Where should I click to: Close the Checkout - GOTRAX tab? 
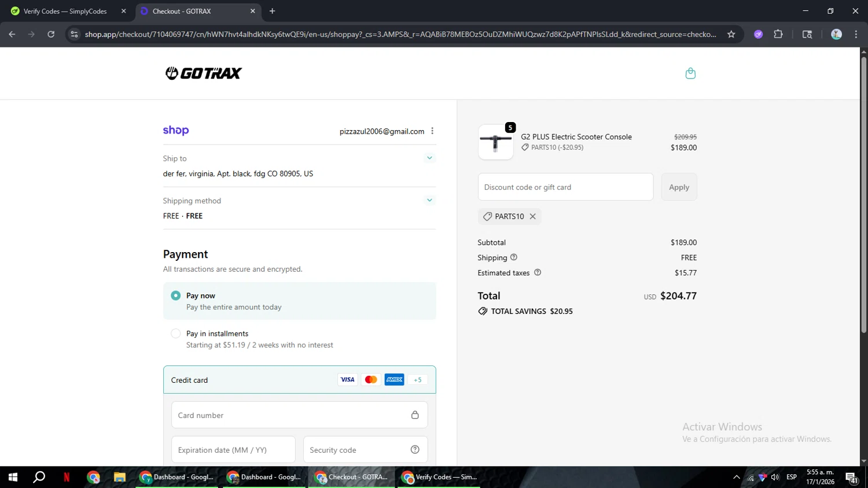click(253, 11)
